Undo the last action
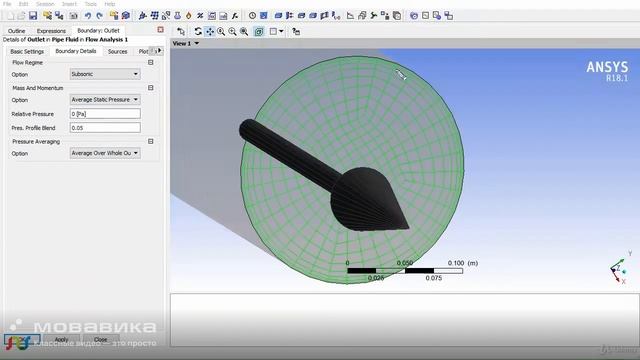 [88, 16]
